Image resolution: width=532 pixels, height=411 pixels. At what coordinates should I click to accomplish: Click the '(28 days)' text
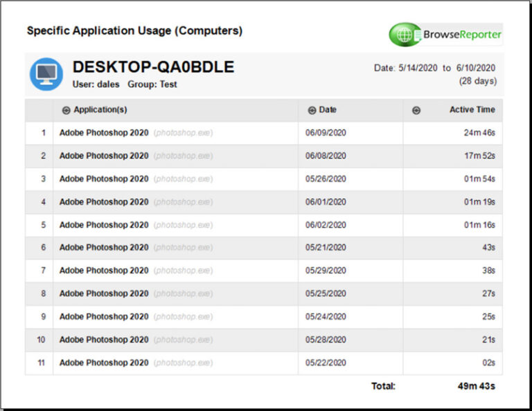[478, 82]
